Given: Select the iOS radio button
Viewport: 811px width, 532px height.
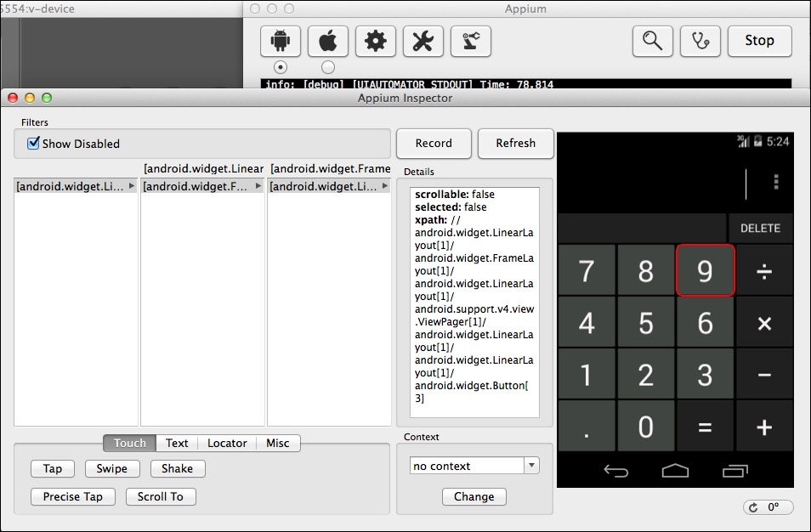Looking at the screenshot, I should pyautogui.click(x=328, y=67).
